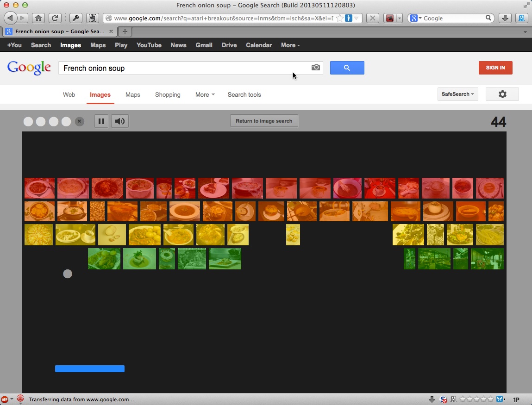Click Return to image search button

[264, 121]
